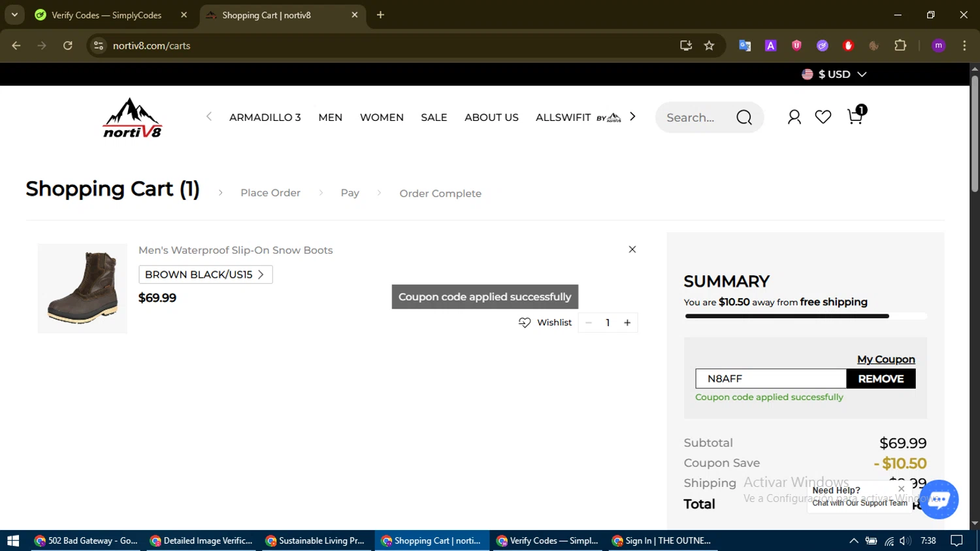The width and height of the screenshot is (980, 551).
Task: Decrease boots quantity with minus
Action: point(589,323)
